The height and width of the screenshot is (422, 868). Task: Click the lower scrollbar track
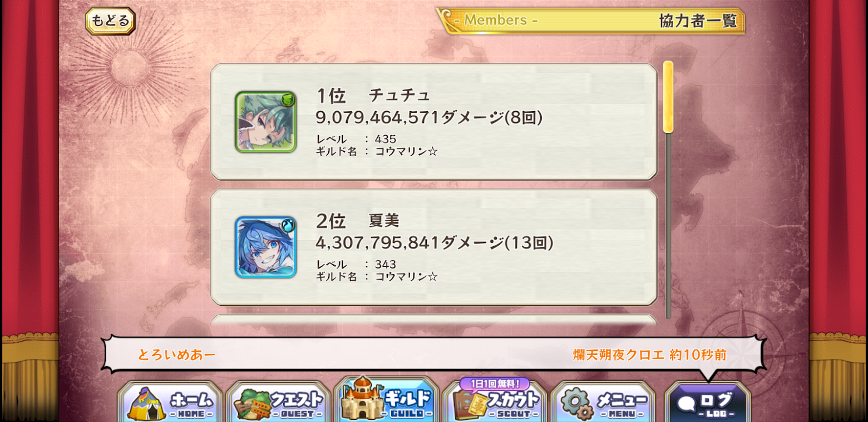coord(668,226)
